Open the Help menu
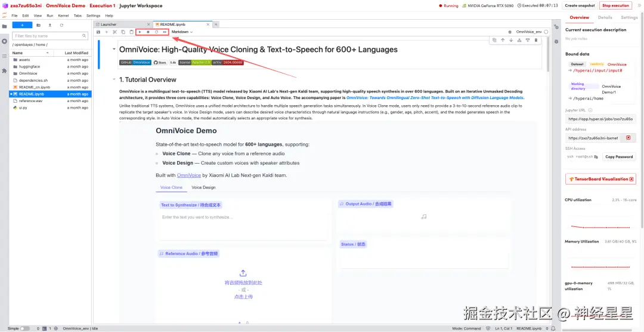644x332 pixels. pyautogui.click(x=109, y=16)
